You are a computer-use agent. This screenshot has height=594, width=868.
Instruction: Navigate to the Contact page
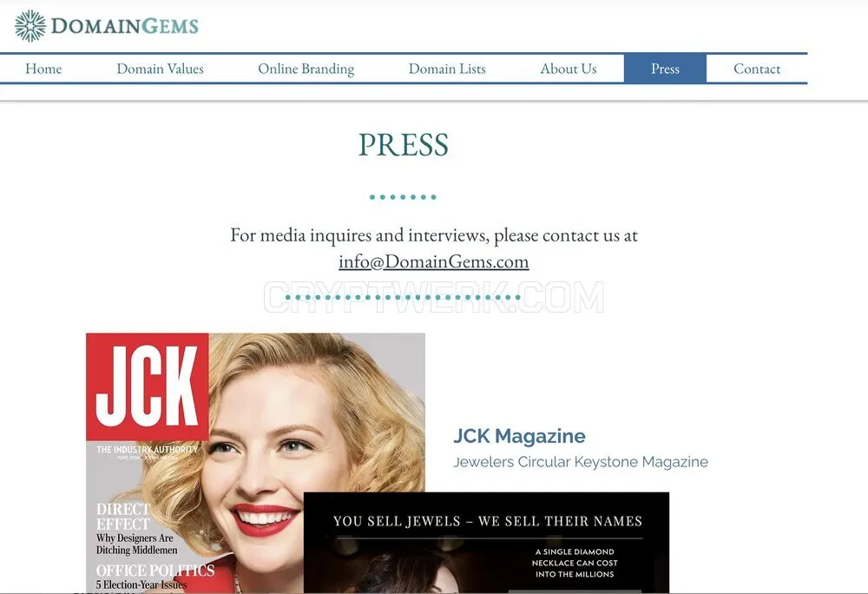click(757, 69)
